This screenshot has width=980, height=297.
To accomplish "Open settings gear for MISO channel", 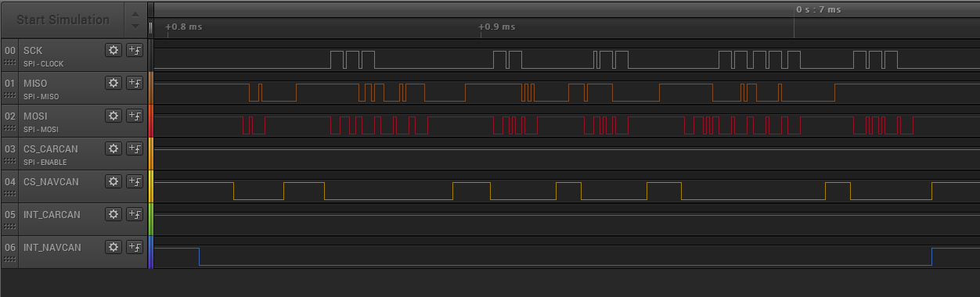I will (114, 83).
